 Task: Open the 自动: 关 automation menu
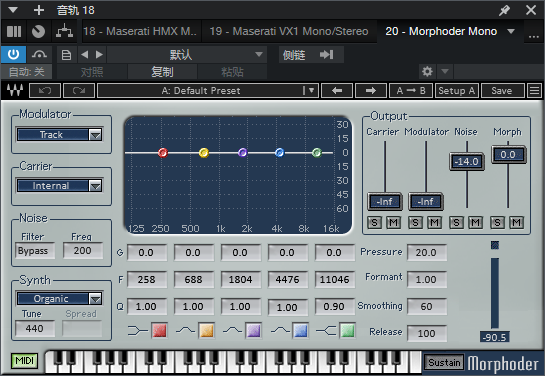coord(27,72)
